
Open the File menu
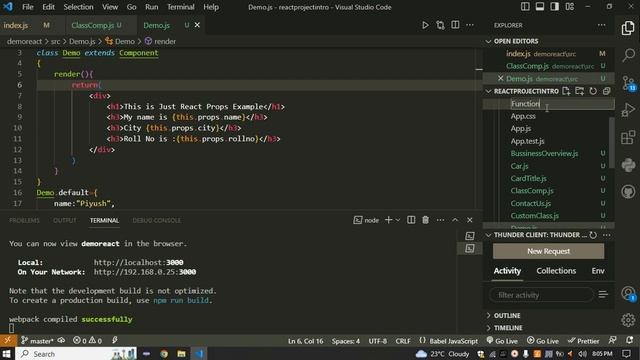28,7
